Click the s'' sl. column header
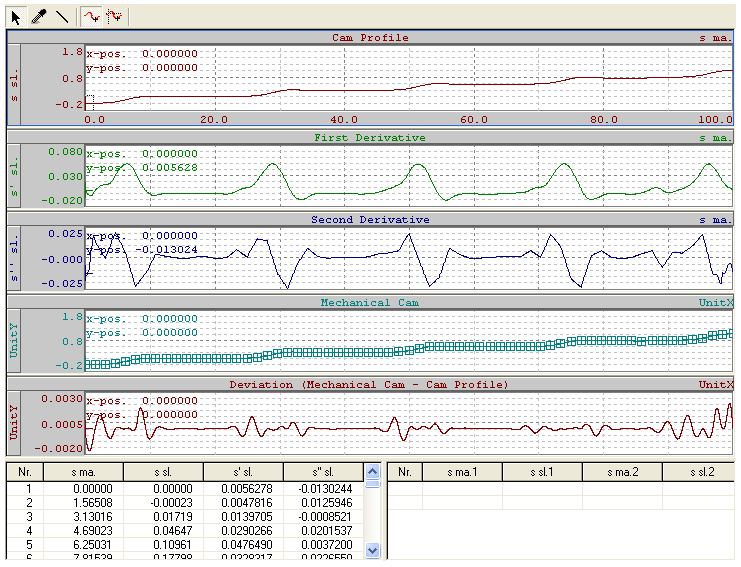 [x=323, y=472]
